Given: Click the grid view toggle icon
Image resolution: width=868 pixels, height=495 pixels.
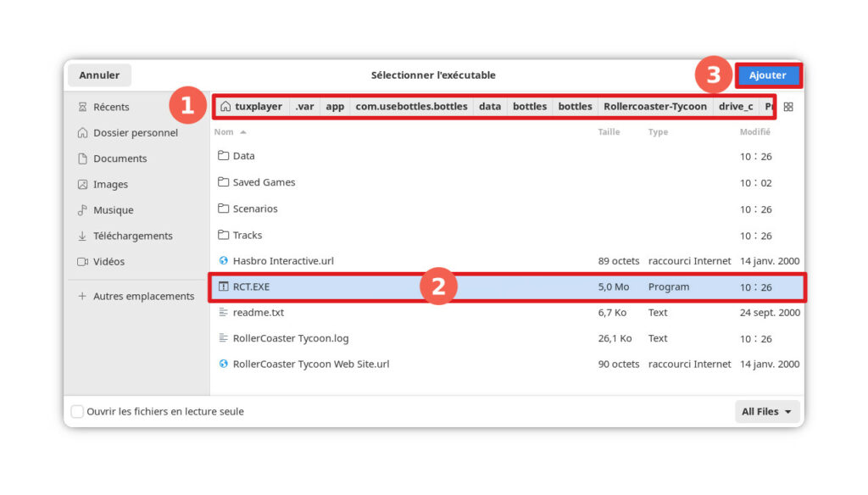Looking at the screenshot, I should [x=788, y=107].
